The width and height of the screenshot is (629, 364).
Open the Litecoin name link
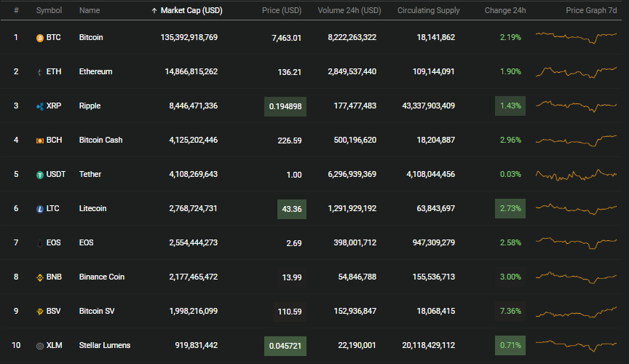coord(92,208)
